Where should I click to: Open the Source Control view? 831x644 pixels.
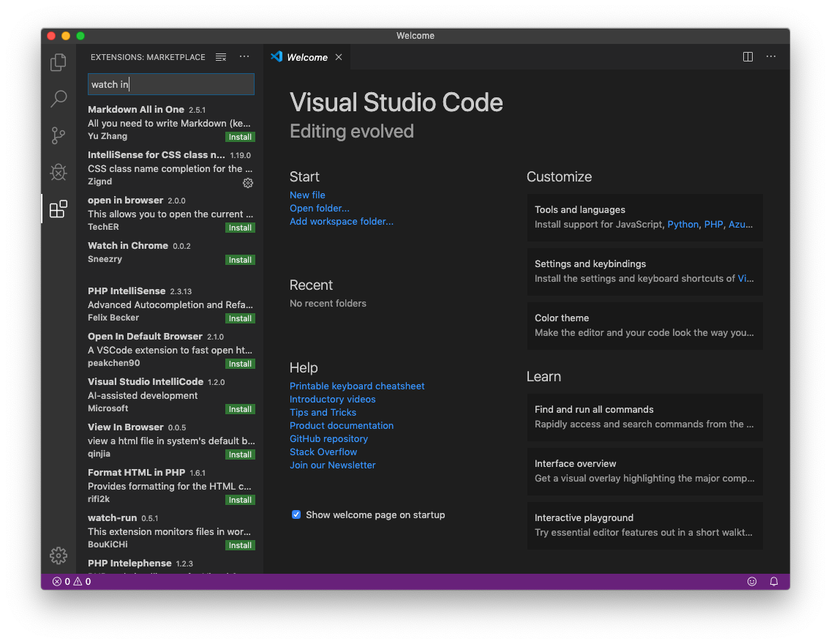coord(59,135)
